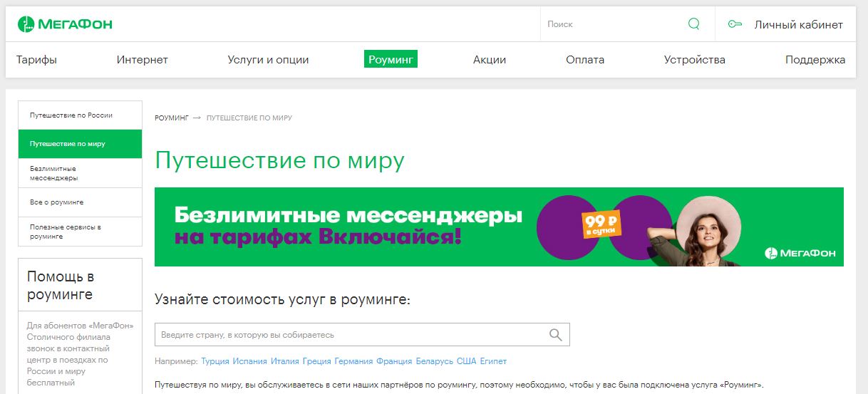Open the Интернет menu item
The height and width of the screenshot is (394, 868).
142,60
